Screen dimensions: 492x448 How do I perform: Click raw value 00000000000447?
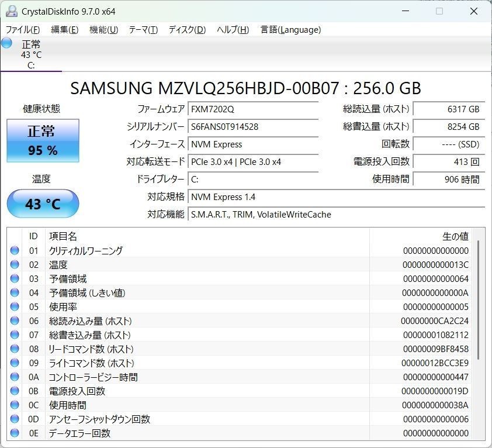coord(435,377)
